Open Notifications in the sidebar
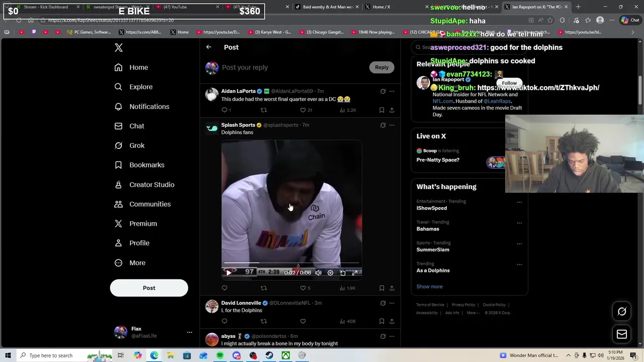Viewport: 644px width, 362px height. click(x=142, y=107)
